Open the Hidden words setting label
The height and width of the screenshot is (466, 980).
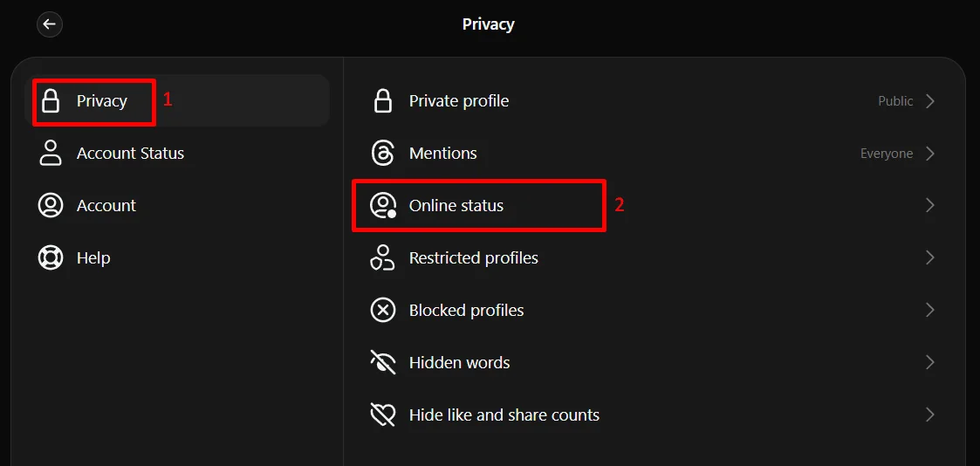tap(459, 362)
